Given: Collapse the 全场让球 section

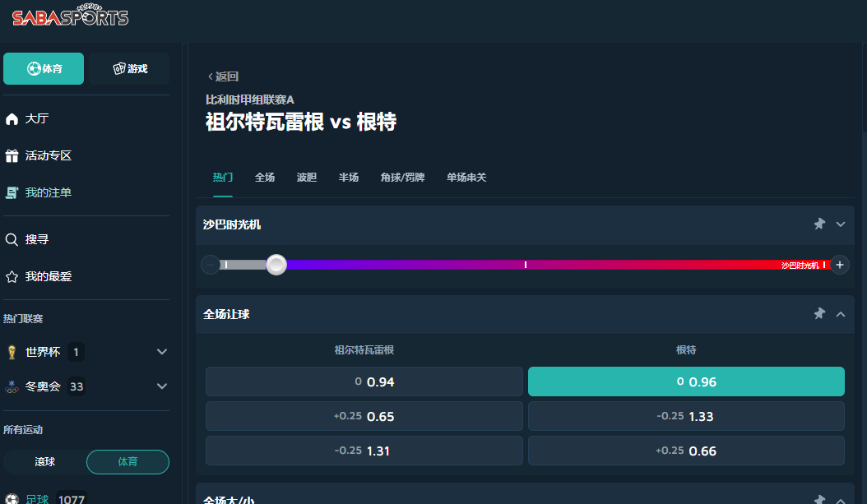Looking at the screenshot, I should (x=841, y=313).
